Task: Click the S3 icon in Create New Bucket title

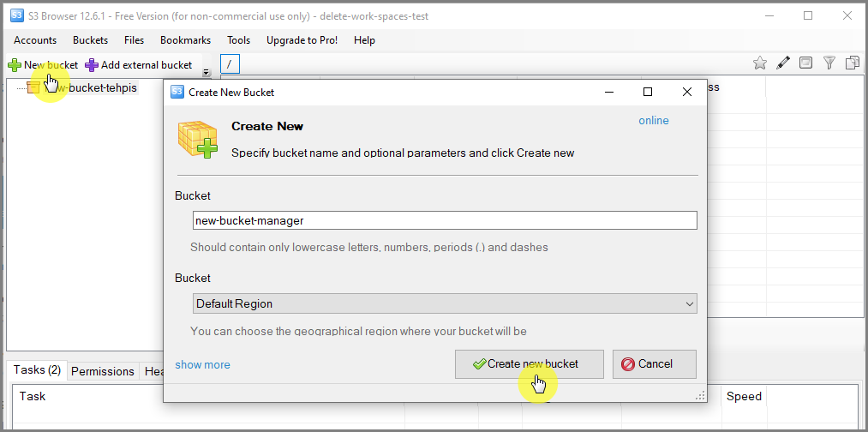Action: coord(177,92)
